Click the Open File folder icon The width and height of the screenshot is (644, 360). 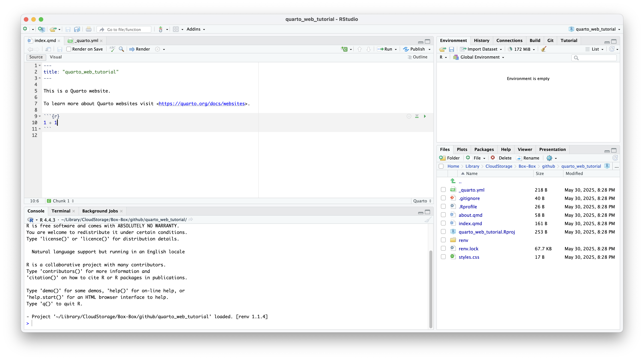53,29
